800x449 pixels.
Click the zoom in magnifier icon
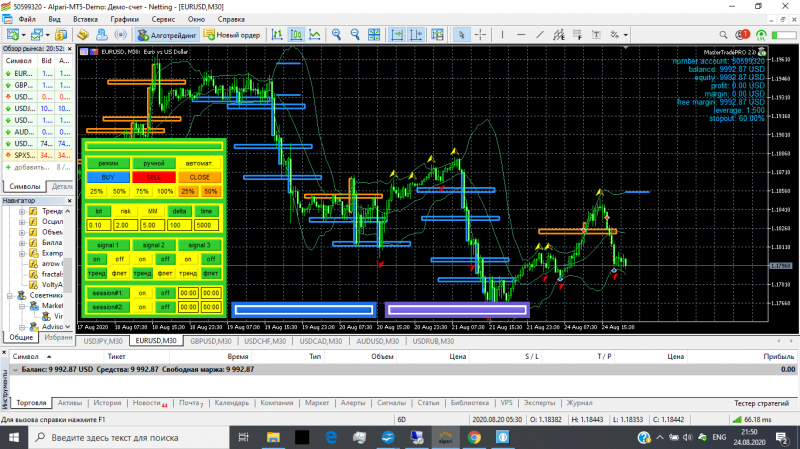[x=336, y=35]
